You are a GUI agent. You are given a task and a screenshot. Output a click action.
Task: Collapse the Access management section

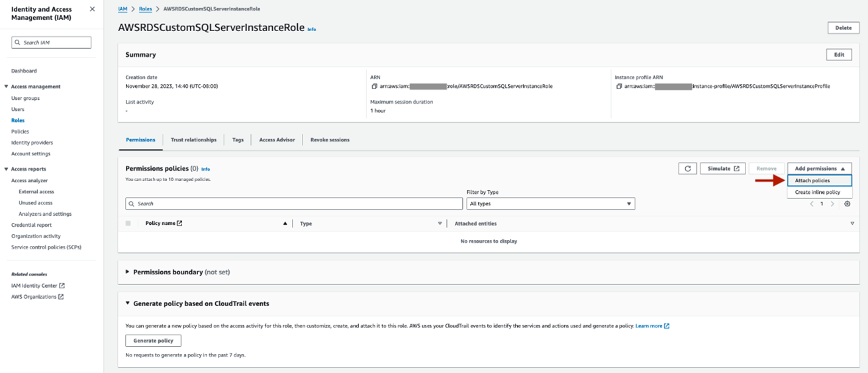7,87
